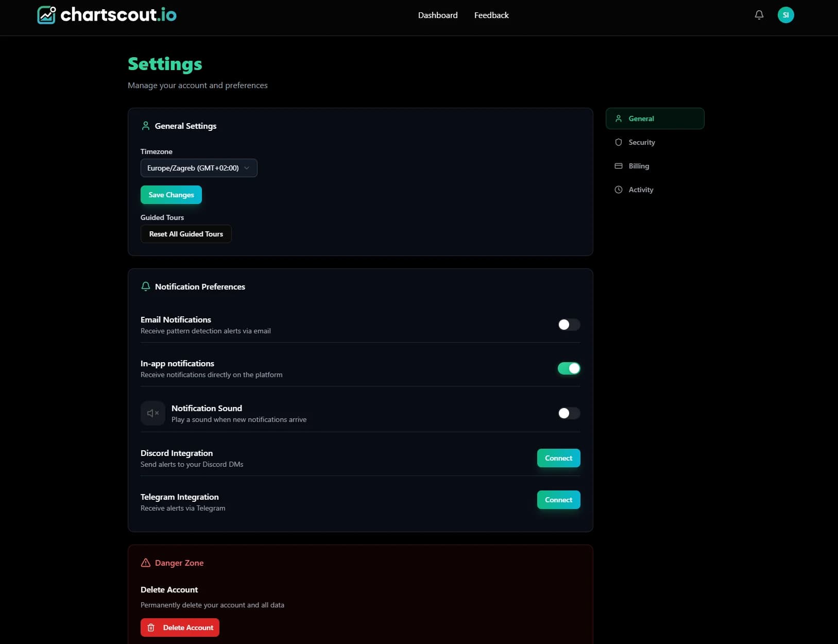Click the clock icon next to Activity
The width and height of the screenshot is (838, 644).
pyautogui.click(x=619, y=190)
